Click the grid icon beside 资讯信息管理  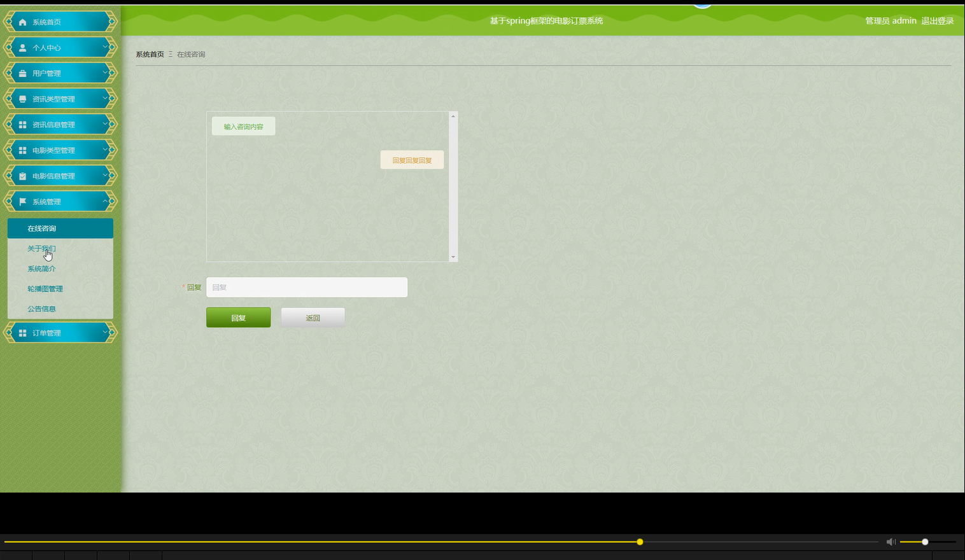click(22, 125)
